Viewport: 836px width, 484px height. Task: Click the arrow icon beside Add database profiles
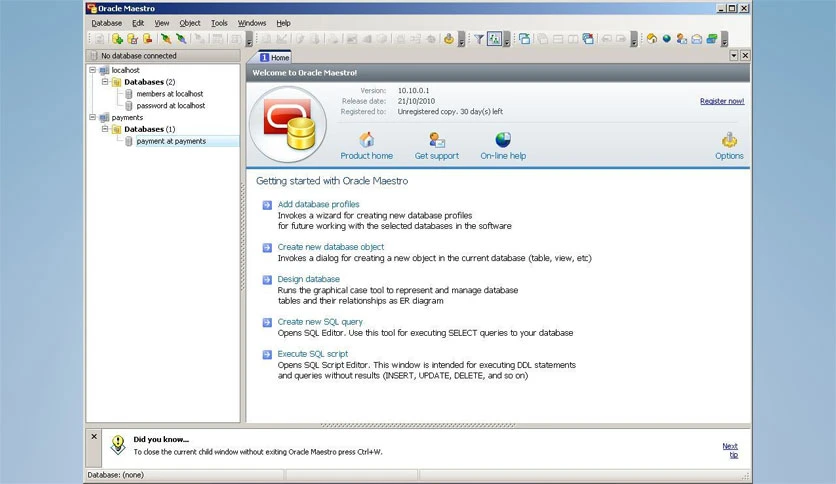[x=267, y=205]
